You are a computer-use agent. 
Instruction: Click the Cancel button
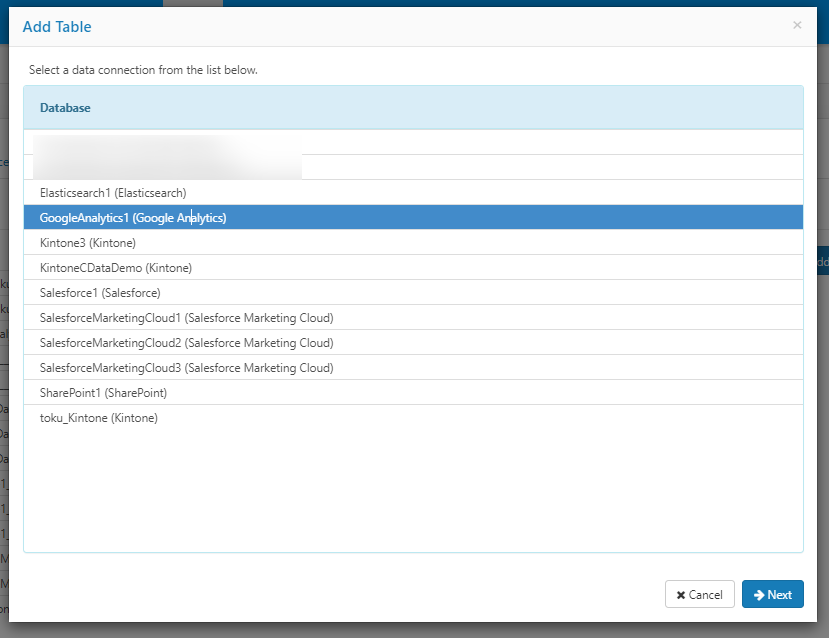click(699, 594)
